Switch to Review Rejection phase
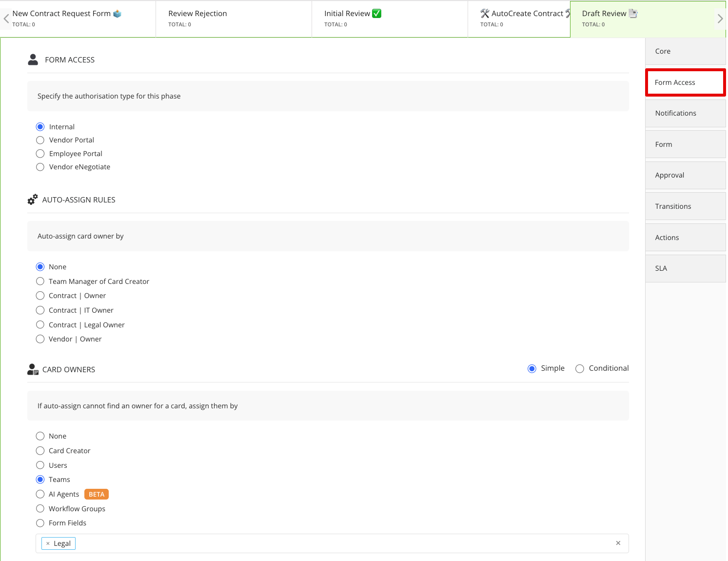The image size is (728, 561). point(234,19)
